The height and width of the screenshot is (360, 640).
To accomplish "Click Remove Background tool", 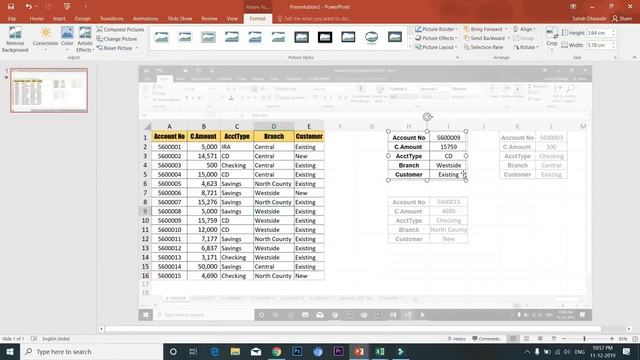I will coord(15,40).
